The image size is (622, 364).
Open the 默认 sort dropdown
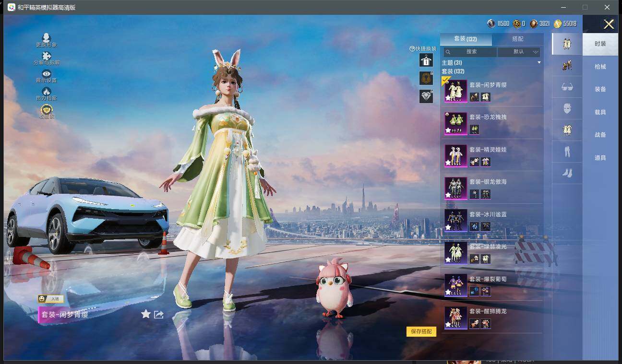519,52
